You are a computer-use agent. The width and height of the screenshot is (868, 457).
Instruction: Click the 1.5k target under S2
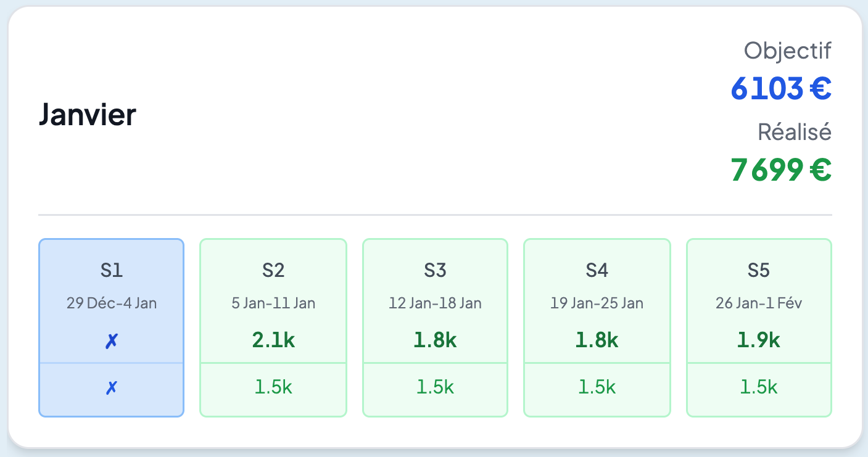click(273, 387)
